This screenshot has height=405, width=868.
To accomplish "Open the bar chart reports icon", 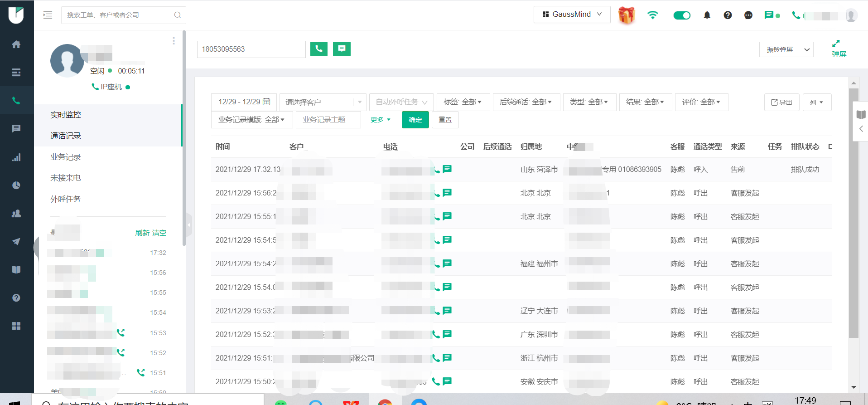I will point(16,157).
